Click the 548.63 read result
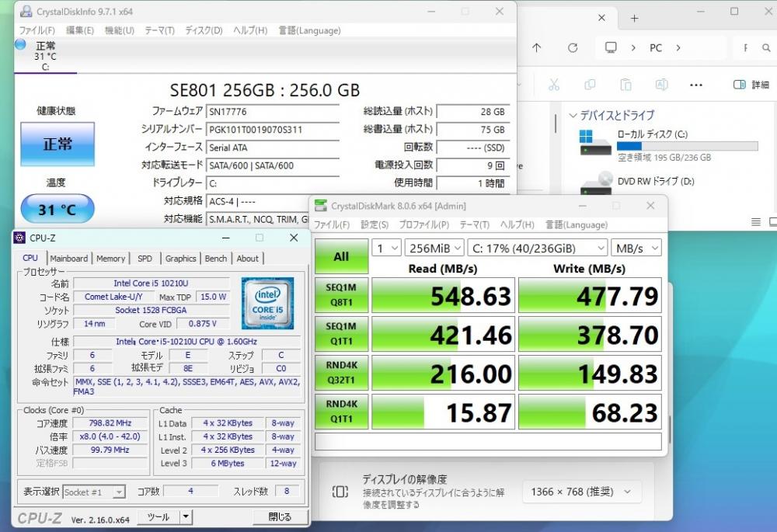Image resolution: width=777 pixels, height=532 pixels. point(443,295)
